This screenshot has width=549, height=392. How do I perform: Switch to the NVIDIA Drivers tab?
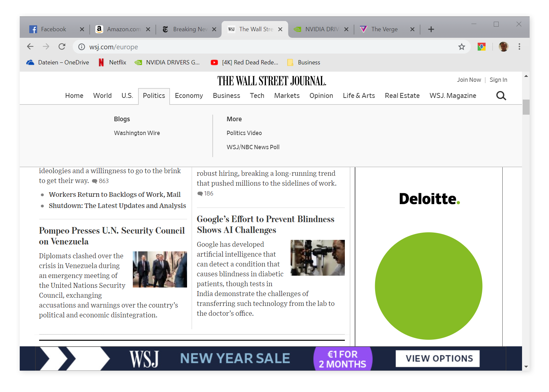pos(318,29)
